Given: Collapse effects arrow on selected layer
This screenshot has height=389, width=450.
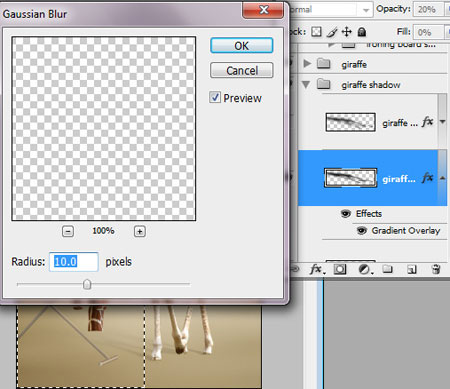Looking at the screenshot, I should tap(442, 178).
